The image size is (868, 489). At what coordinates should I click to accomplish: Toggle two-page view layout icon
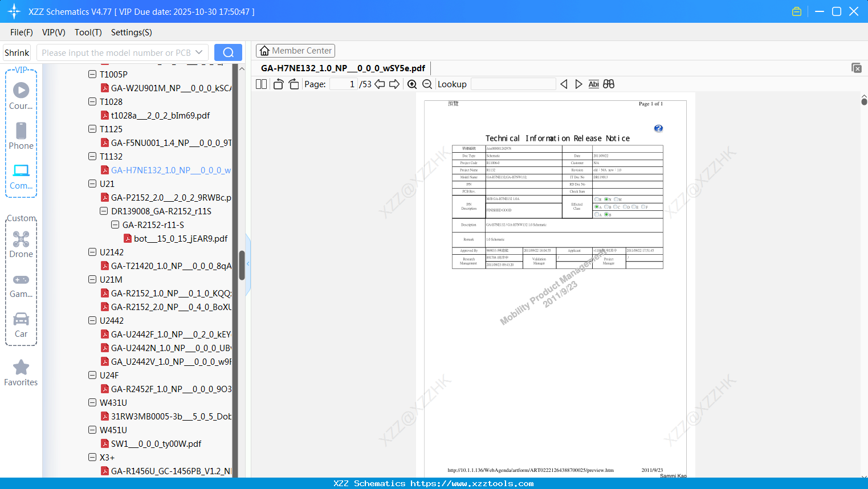(x=262, y=84)
